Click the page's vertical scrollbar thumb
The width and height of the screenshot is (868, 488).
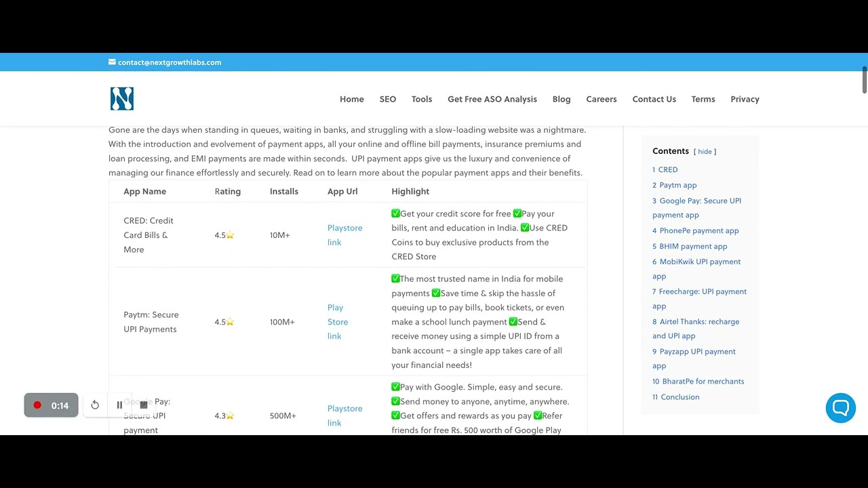[864, 80]
